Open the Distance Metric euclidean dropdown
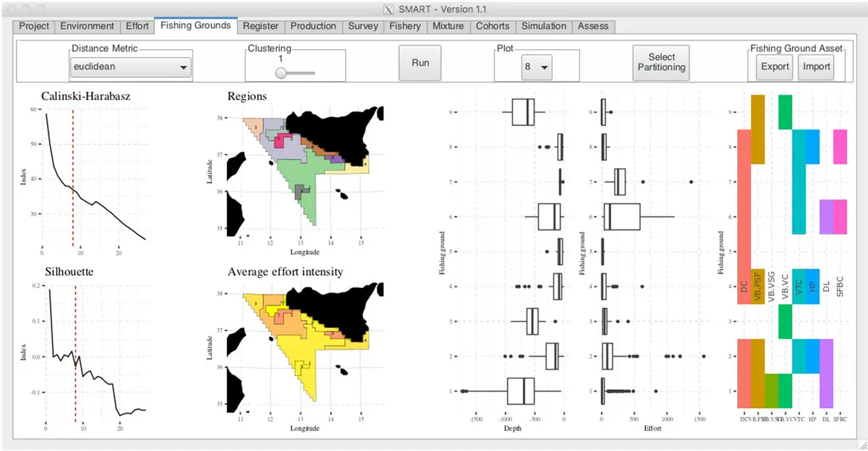 tap(130, 67)
